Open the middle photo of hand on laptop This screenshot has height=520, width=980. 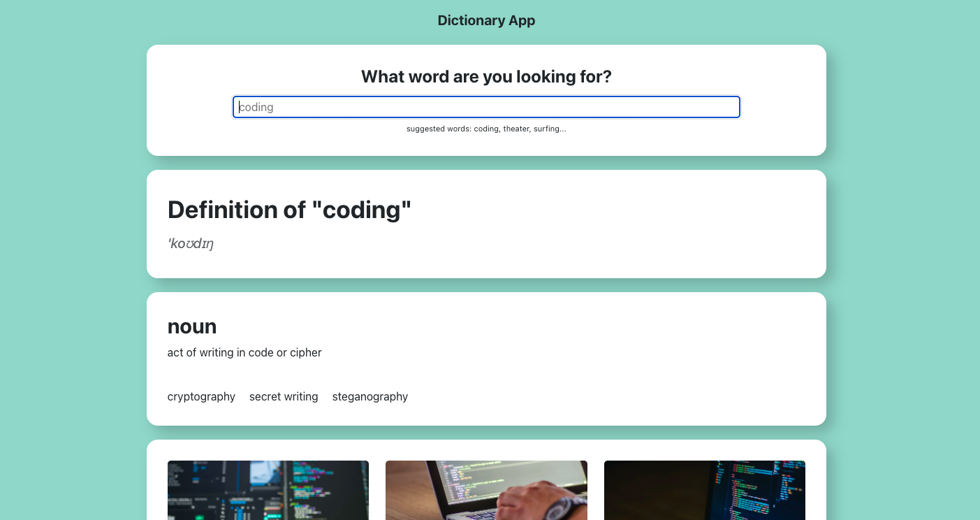(x=486, y=490)
